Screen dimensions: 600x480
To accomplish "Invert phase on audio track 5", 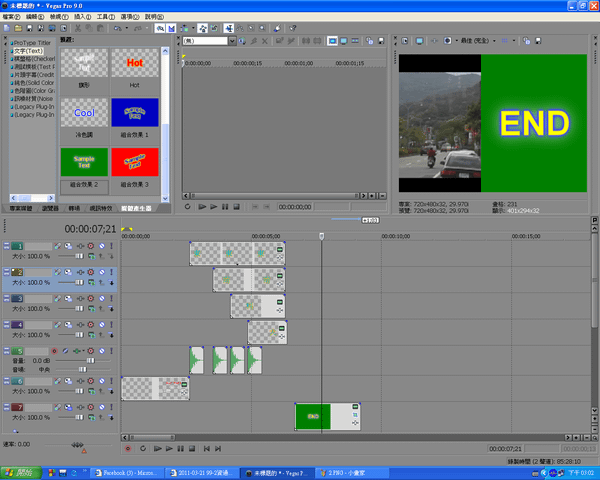I will click(x=65, y=351).
